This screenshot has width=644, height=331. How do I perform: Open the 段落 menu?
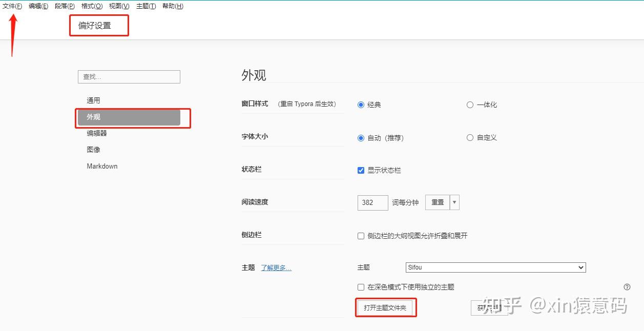(x=64, y=6)
